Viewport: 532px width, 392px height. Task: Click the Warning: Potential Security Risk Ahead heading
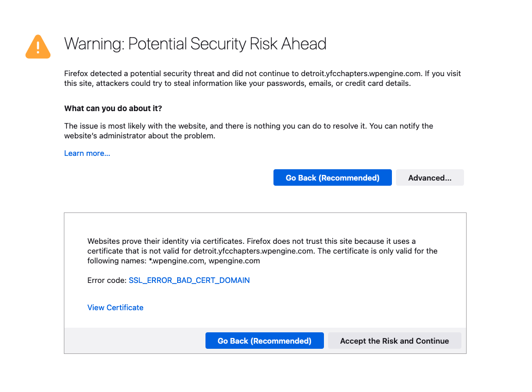click(x=195, y=44)
